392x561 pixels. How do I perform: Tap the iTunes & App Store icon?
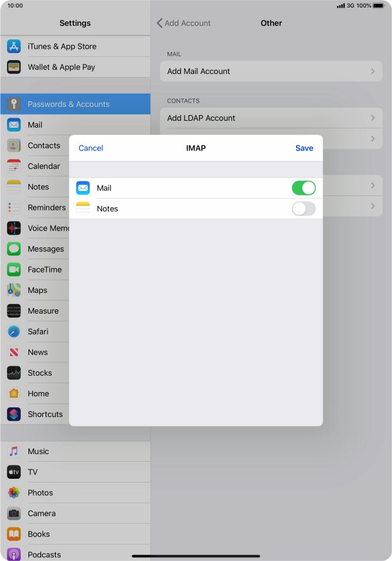[x=14, y=46]
